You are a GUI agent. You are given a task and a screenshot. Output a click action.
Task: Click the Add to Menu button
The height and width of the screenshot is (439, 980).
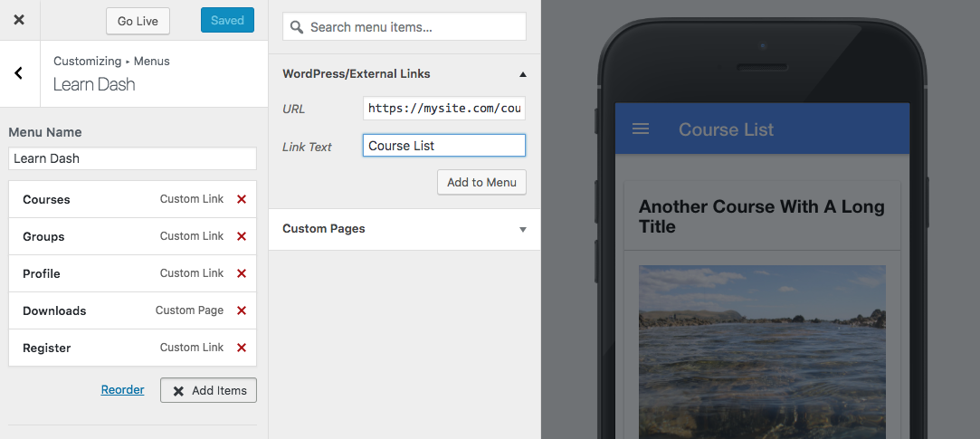tap(482, 183)
